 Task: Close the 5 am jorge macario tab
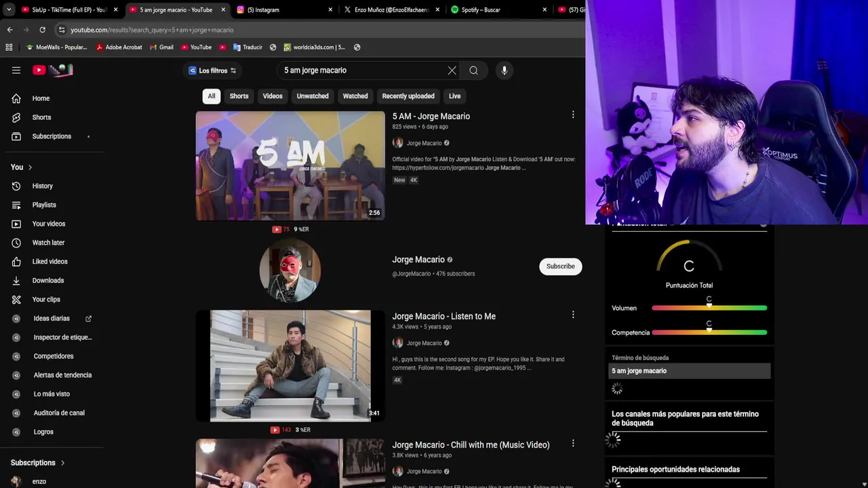(223, 9)
